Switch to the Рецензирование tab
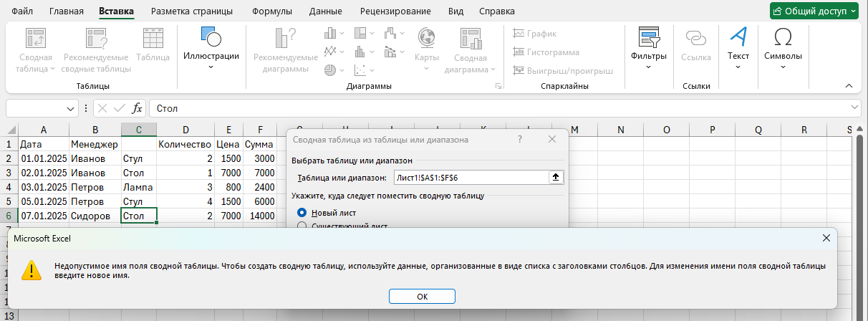This screenshot has width=868, height=321. point(395,11)
